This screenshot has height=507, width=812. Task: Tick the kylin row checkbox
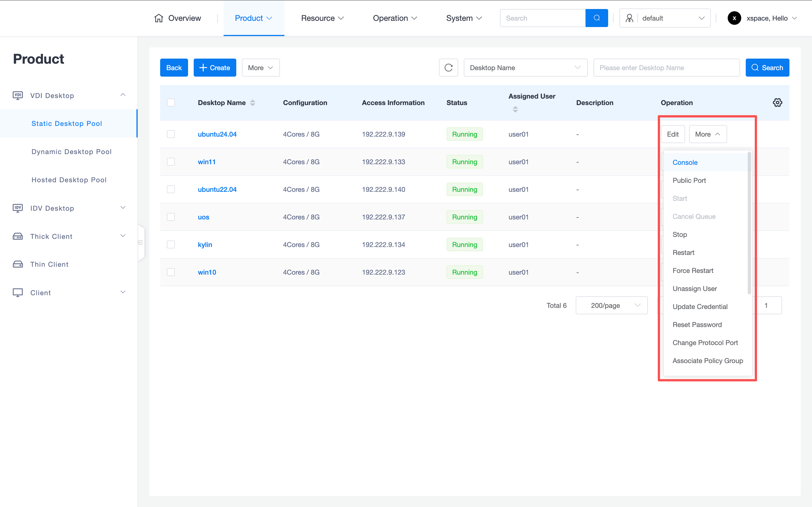pyautogui.click(x=171, y=245)
